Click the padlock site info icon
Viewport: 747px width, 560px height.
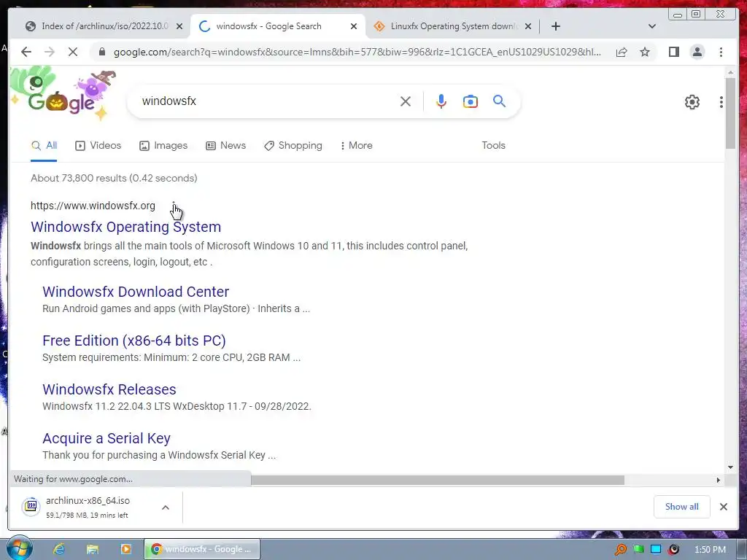click(x=101, y=52)
